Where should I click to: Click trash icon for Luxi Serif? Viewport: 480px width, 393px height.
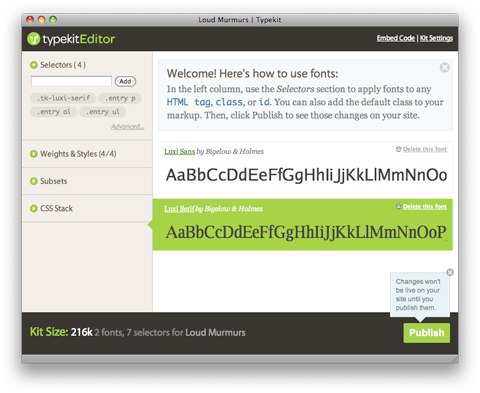[x=398, y=206]
